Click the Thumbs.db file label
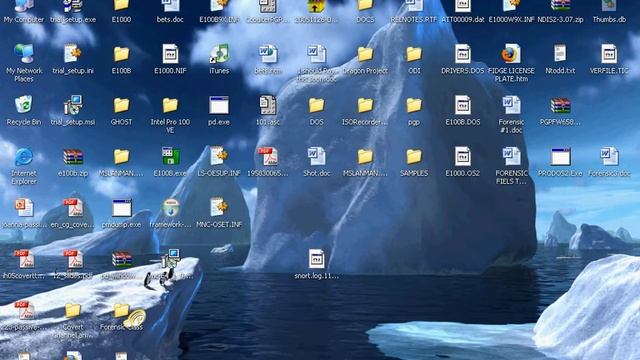The image size is (640, 360). click(609, 19)
